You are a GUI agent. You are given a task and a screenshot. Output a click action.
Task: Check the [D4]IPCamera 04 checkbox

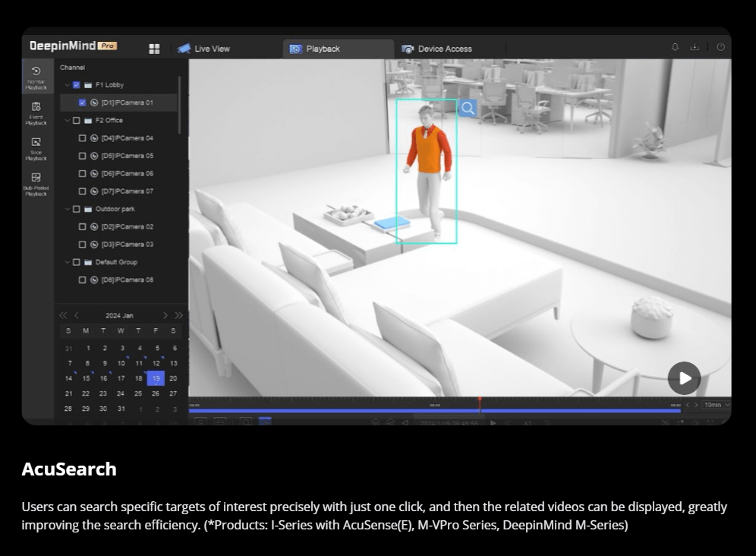[83, 138]
